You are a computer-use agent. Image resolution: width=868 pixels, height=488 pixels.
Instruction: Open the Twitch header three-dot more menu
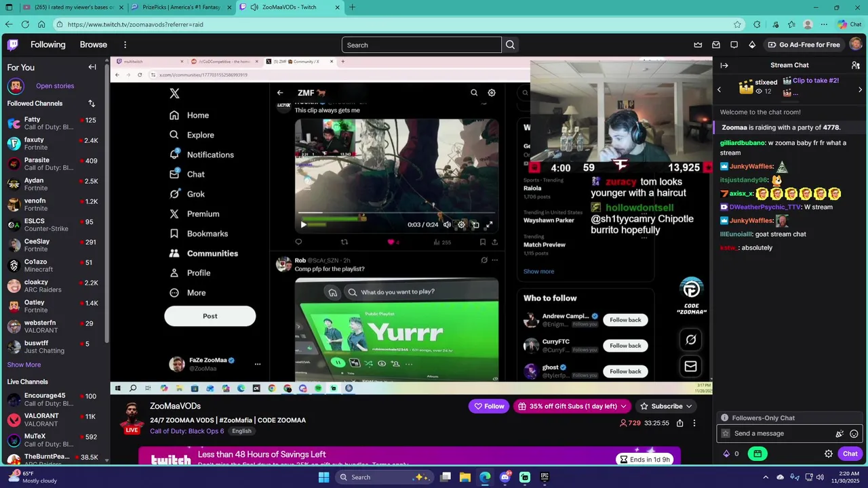coord(125,45)
